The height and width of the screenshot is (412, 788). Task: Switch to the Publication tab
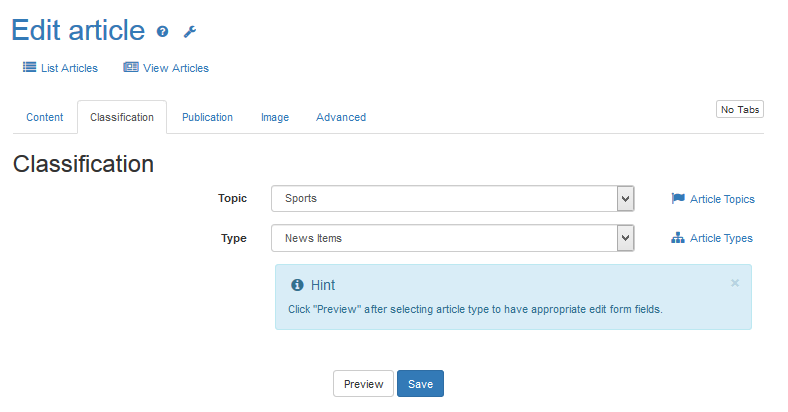click(x=207, y=117)
